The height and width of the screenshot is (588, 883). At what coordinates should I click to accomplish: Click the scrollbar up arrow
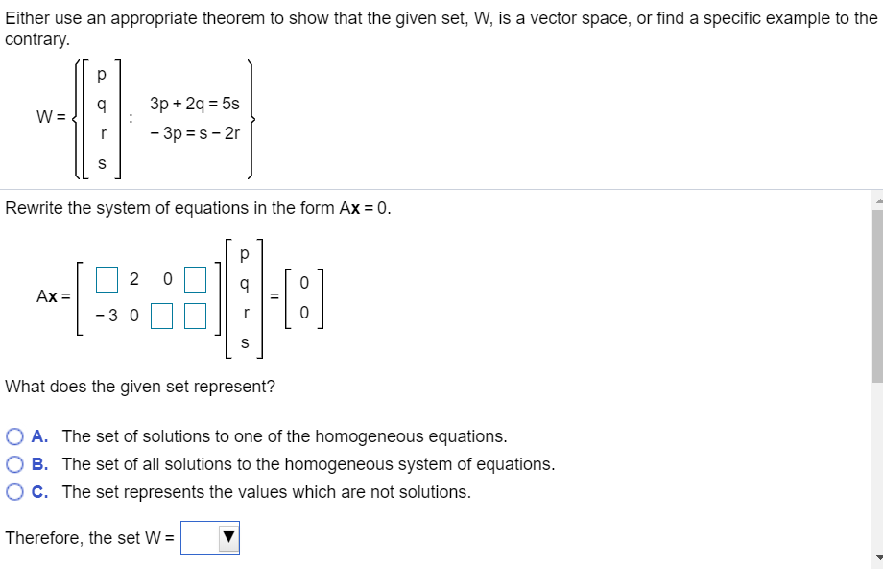pyautogui.click(x=876, y=199)
